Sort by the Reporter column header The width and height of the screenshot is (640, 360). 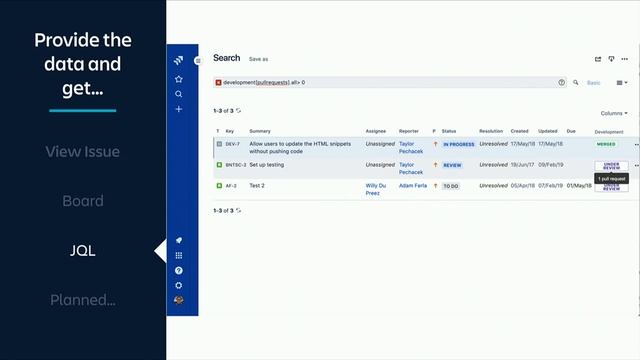[x=409, y=131]
